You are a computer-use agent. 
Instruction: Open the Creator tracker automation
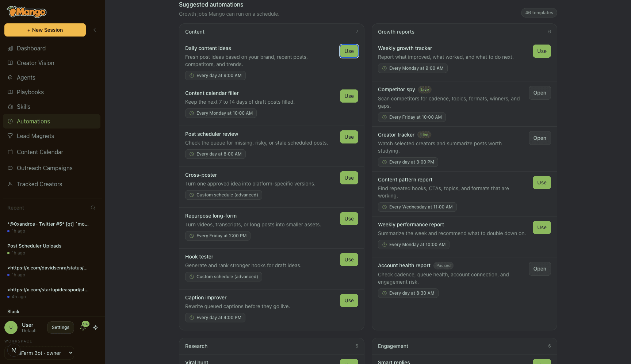540,138
